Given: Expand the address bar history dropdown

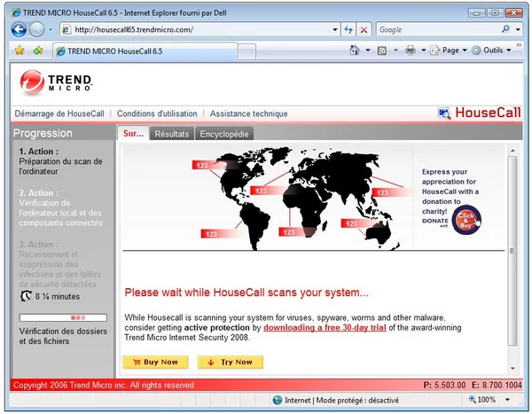Looking at the screenshot, I should pos(335,30).
